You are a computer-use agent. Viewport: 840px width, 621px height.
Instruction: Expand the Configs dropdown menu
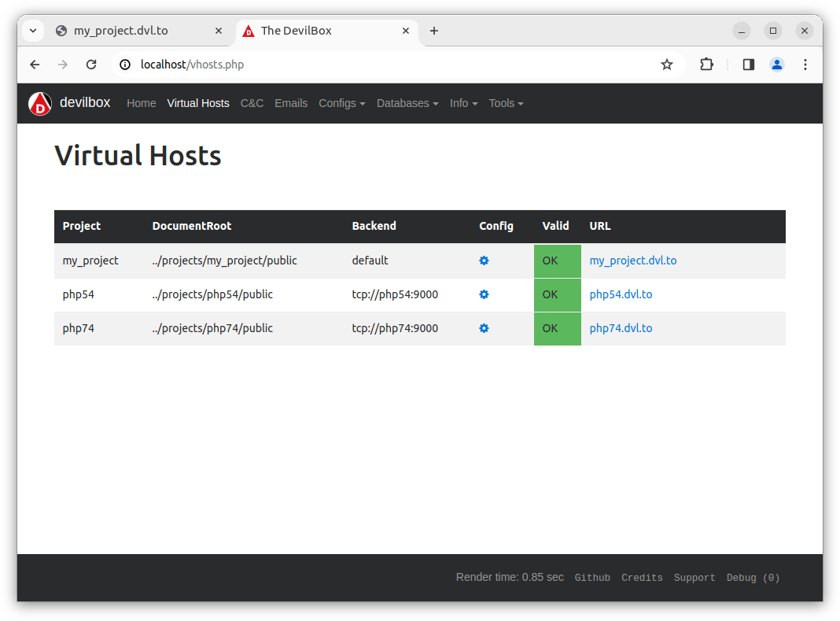click(341, 103)
